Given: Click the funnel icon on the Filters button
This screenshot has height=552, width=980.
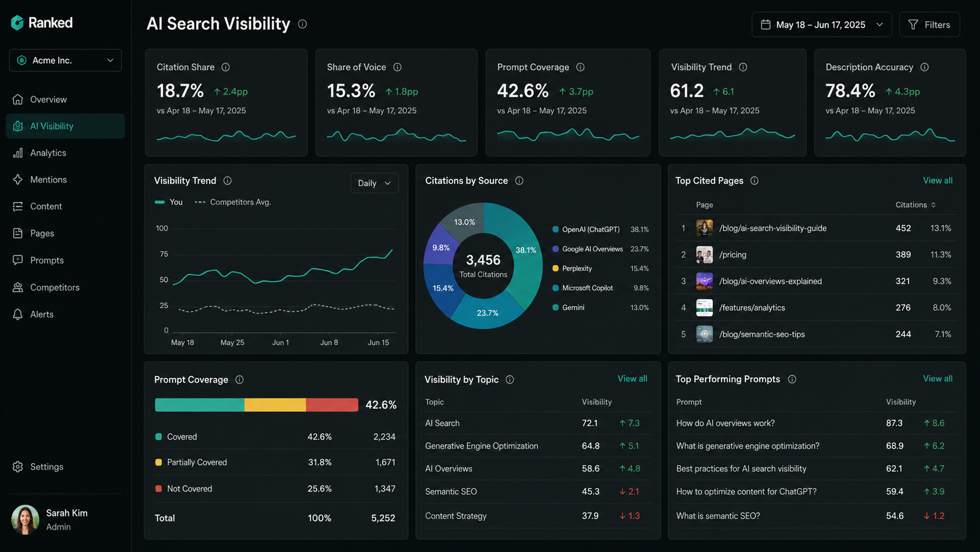Looking at the screenshot, I should tap(913, 25).
